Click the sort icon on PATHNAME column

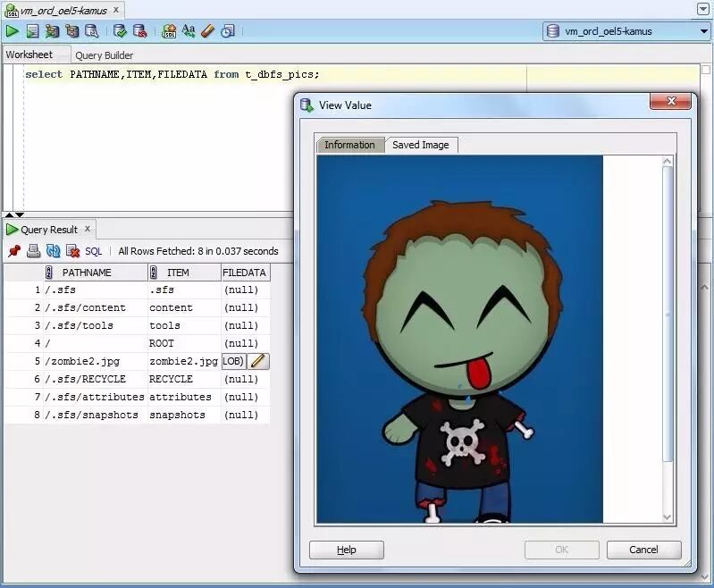click(49, 273)
